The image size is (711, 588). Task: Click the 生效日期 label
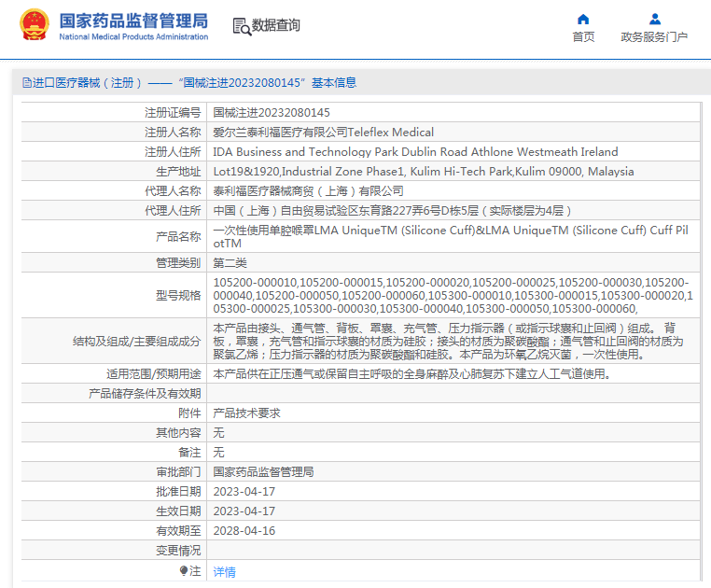[x=178, y=511]
